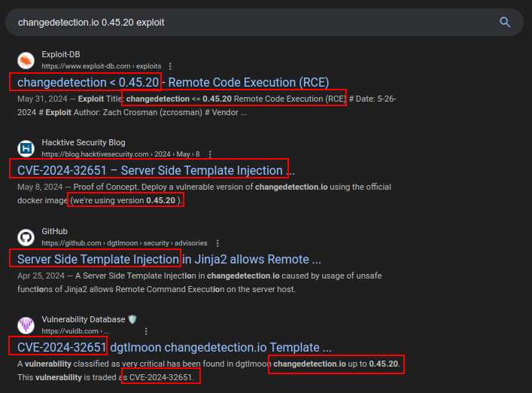Click the Vulnerability Database favicon
Screen dimensions: 532x393
[26, 325]
